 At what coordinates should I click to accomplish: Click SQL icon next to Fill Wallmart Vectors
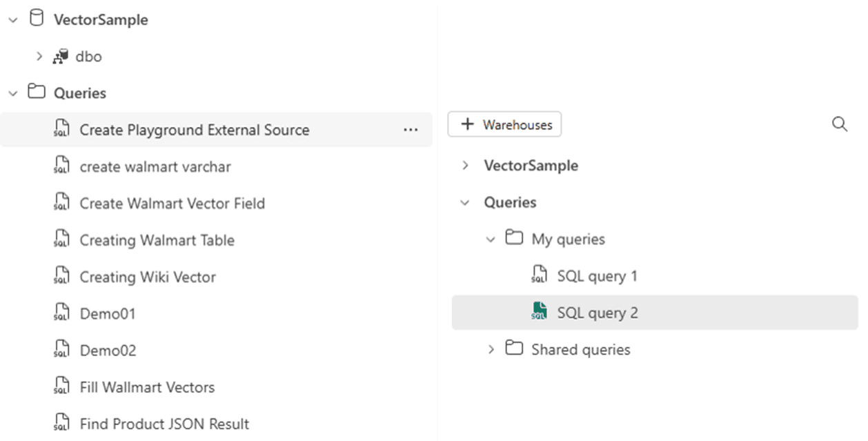(61, 386)
